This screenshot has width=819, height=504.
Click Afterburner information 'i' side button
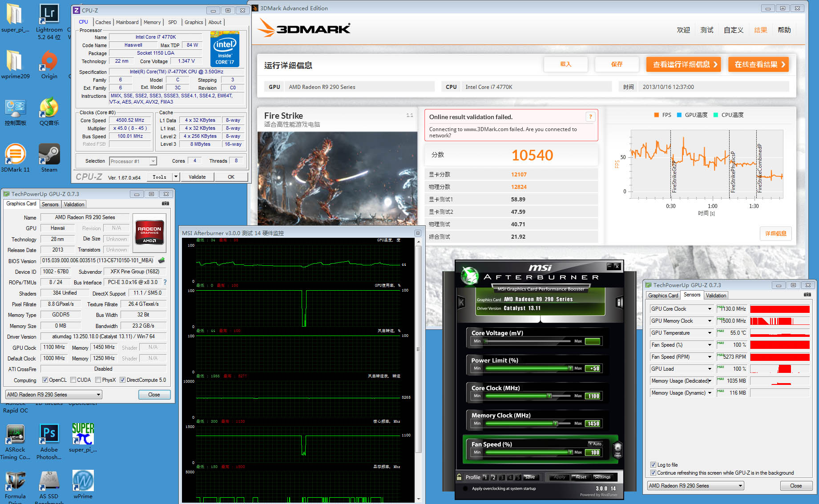tap(619, 303)
